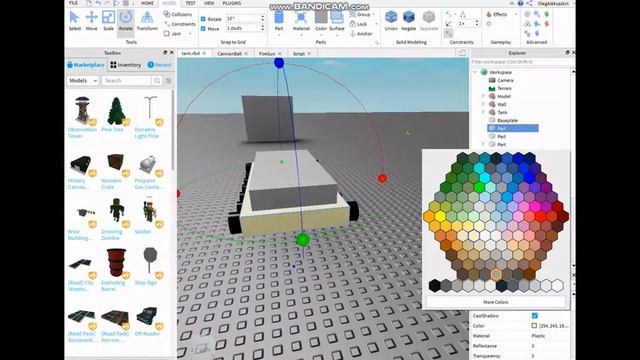Open the Script document tab
The width and height of the screenshot is (640, 360).
click(298, 53)
